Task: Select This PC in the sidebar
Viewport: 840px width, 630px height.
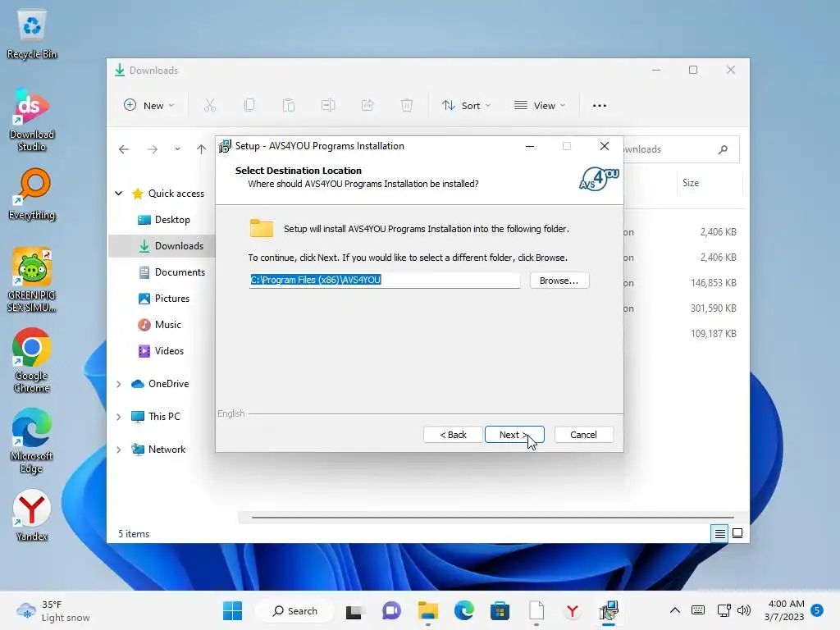Action: pyautogui.click(x=156, y=416)
